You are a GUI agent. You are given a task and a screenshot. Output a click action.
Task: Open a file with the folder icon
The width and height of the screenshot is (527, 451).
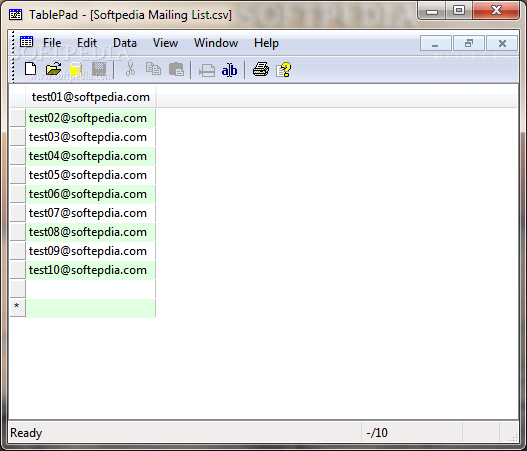[x=53, y=69]
